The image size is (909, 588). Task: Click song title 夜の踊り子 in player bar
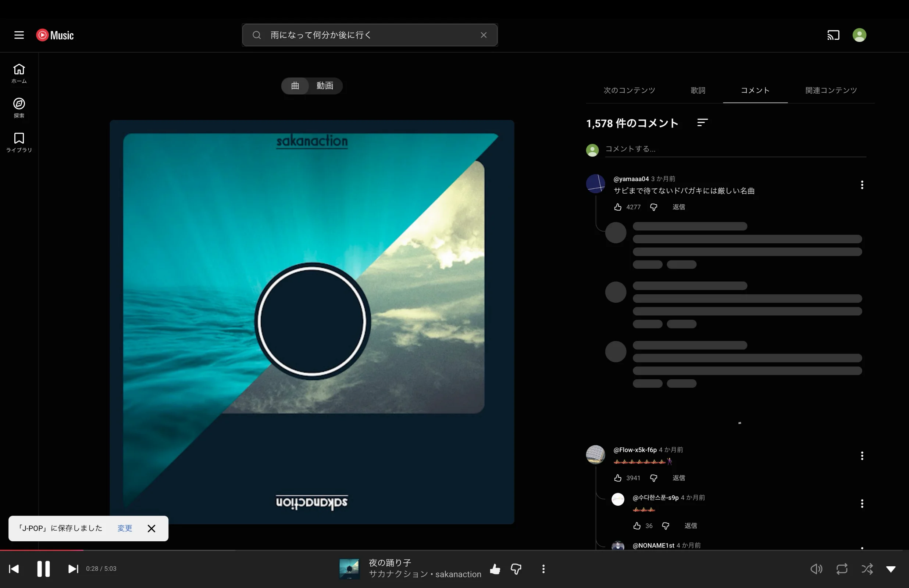(389, 563)
